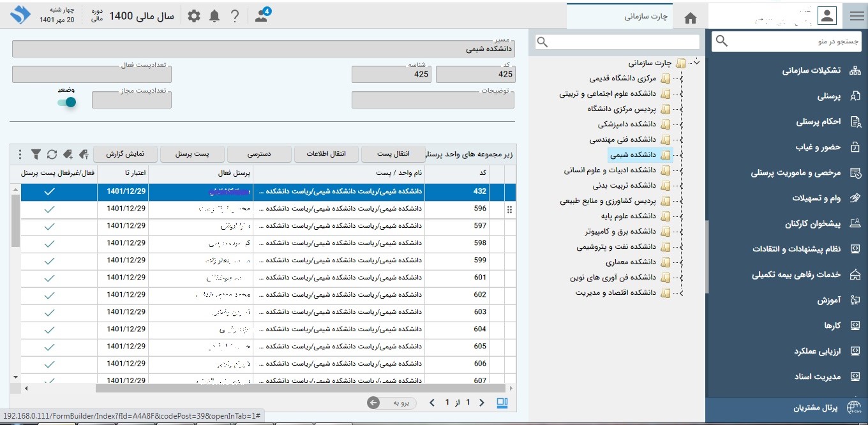The width and height of the screenshot is (868, 425).
Task: Toggle the وضعیت status switch
Action: pos(66,102)
